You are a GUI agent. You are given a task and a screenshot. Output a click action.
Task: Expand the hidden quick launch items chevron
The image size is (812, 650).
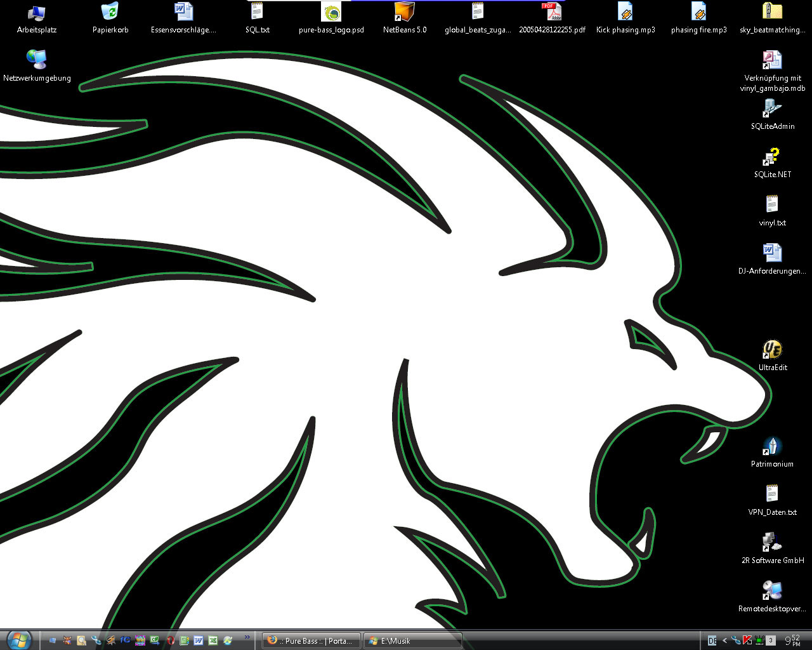tap(247, 637)
